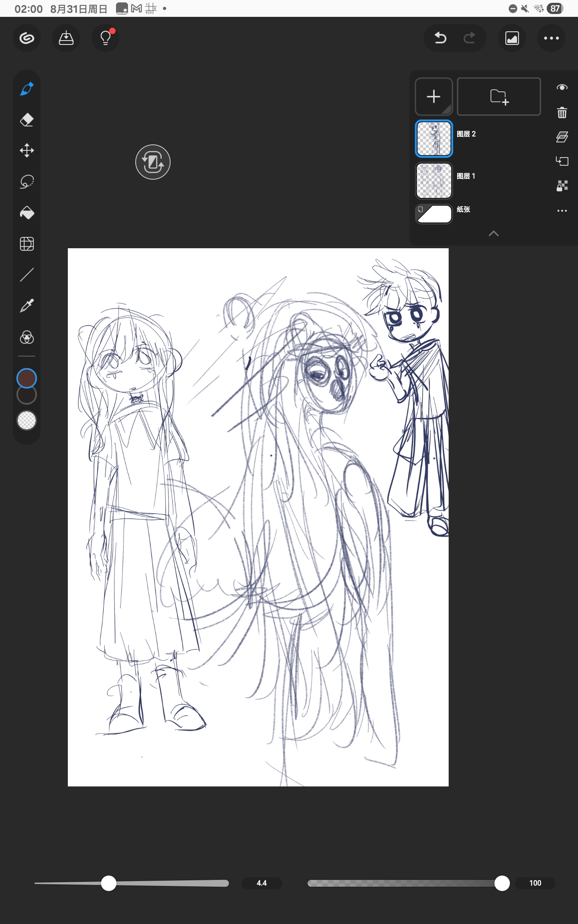Activate the Move transform tool

tap(27, 151)
